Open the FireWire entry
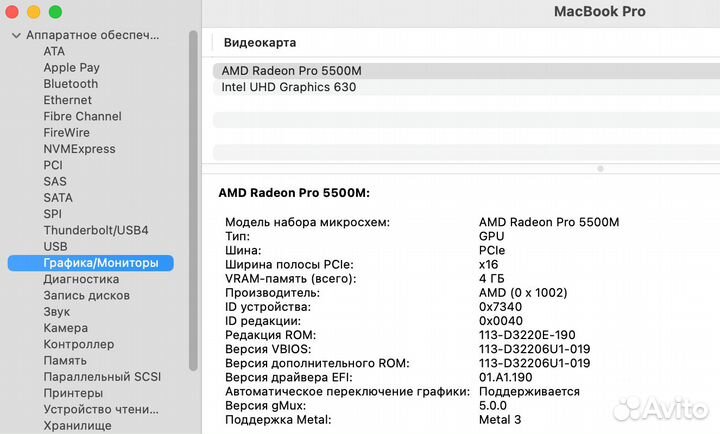This screenshot has width=720, height=434. tap(67, 133)
